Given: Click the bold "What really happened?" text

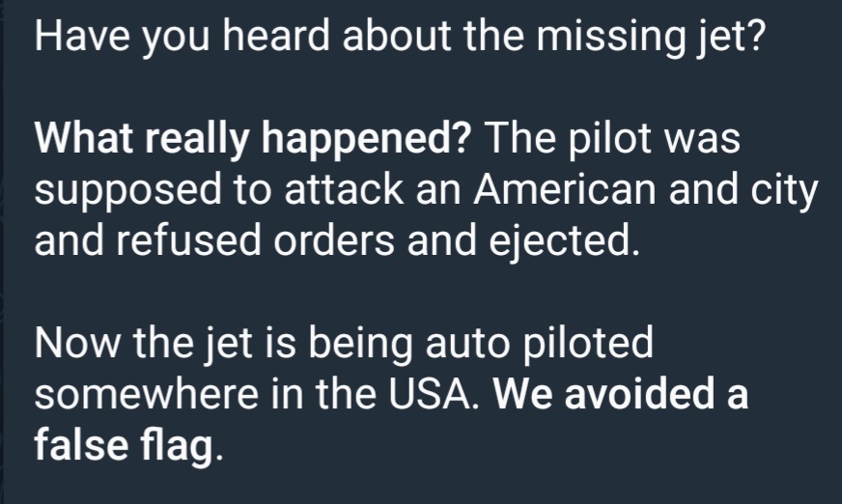Looking at the screenshot, I should click(253, 139).
